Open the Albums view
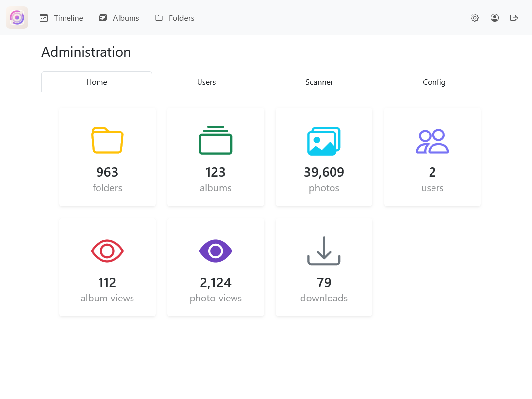The width and height of the screenshot is (532, 399). (x=119, y=18)
